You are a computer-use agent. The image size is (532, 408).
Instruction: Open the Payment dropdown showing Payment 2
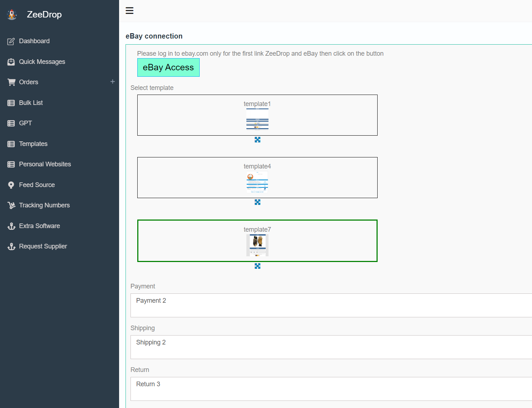click(331, 305)
